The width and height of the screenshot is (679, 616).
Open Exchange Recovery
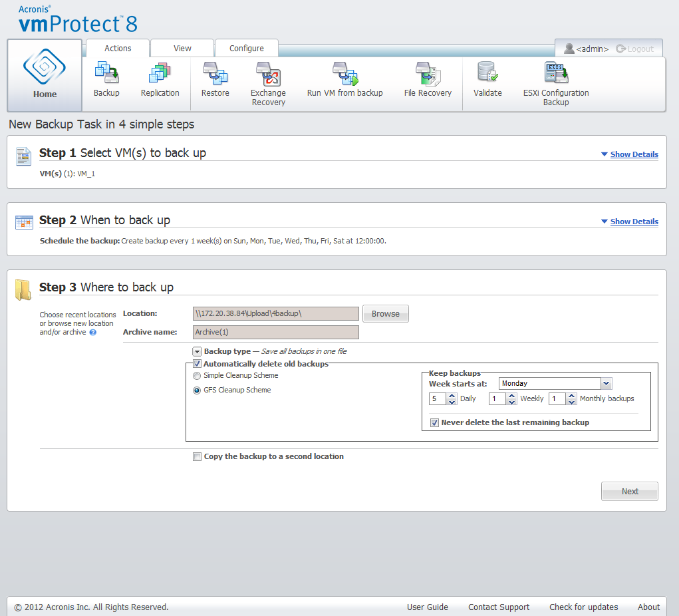(x=269, y=84)
